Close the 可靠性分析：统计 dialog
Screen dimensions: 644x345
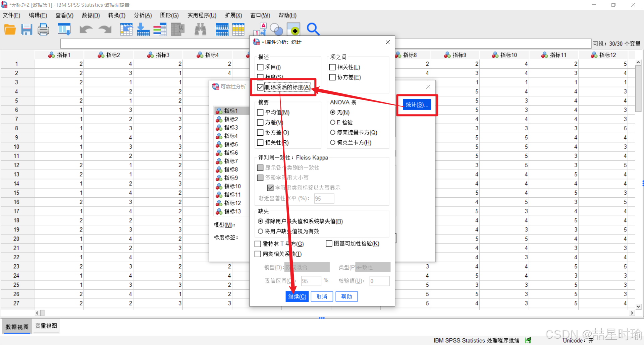pos(388,42)
